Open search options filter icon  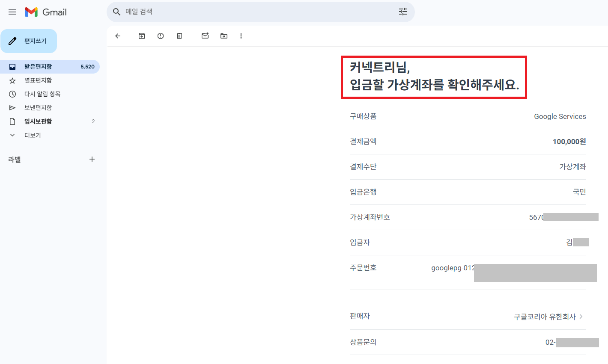pyautogui.click(x=403, y=12)
